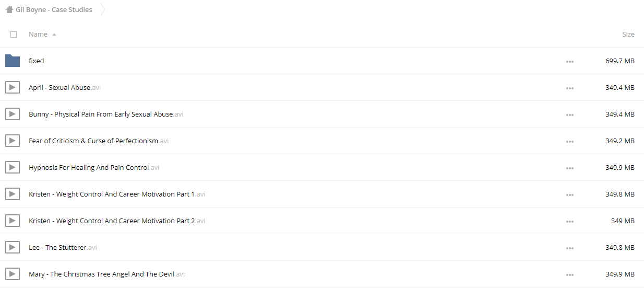Open more options for the fixed folder
The width and height of the screenshot is (644, 288).
point(569,62)
